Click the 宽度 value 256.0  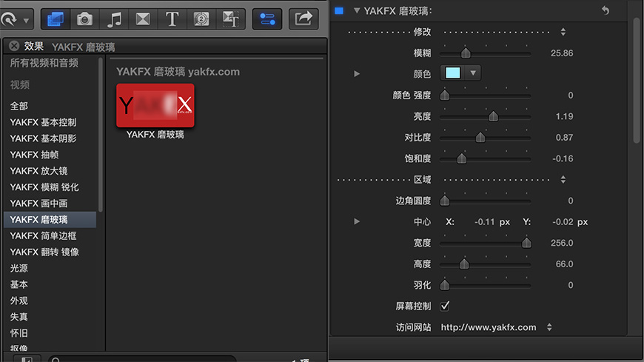[x=562, y=243]
